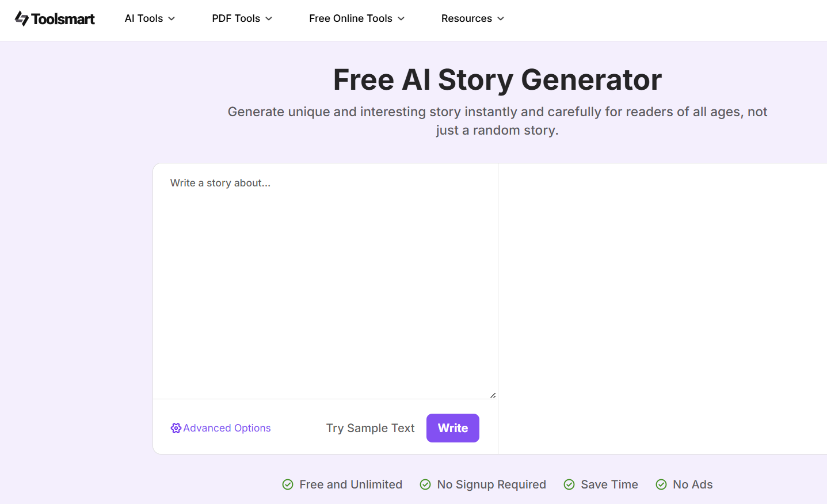Expand the AI Tools dropdown chevron
This screenshot has width=827, height=504.
coord(172,18)
